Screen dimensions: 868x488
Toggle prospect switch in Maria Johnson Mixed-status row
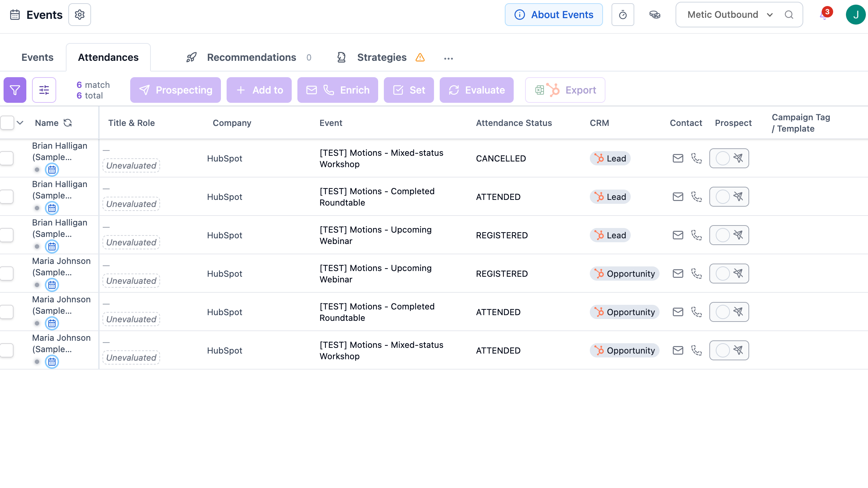pos(729,350)
